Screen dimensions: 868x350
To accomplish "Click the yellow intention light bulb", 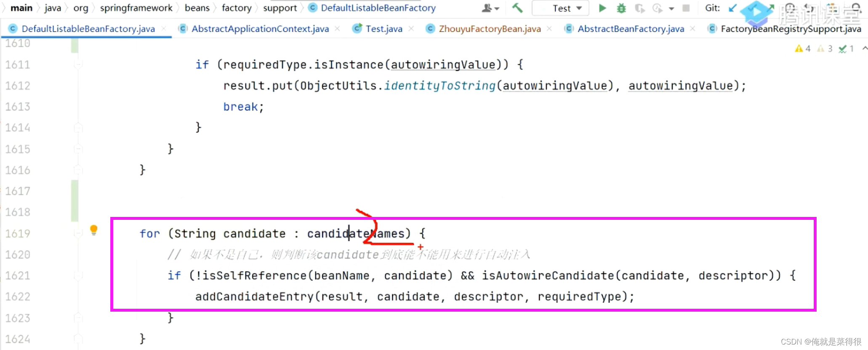I will [94, 230].
